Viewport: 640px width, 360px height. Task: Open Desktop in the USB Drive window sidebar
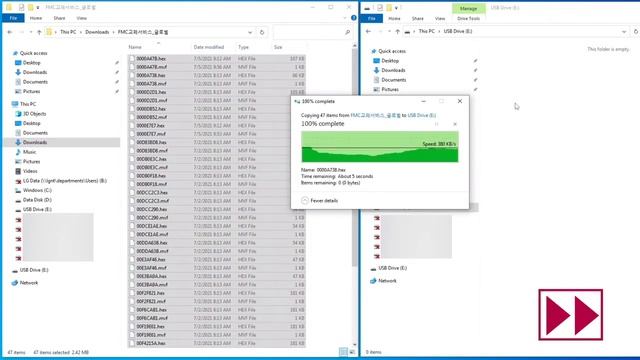(x=390, y=61)
